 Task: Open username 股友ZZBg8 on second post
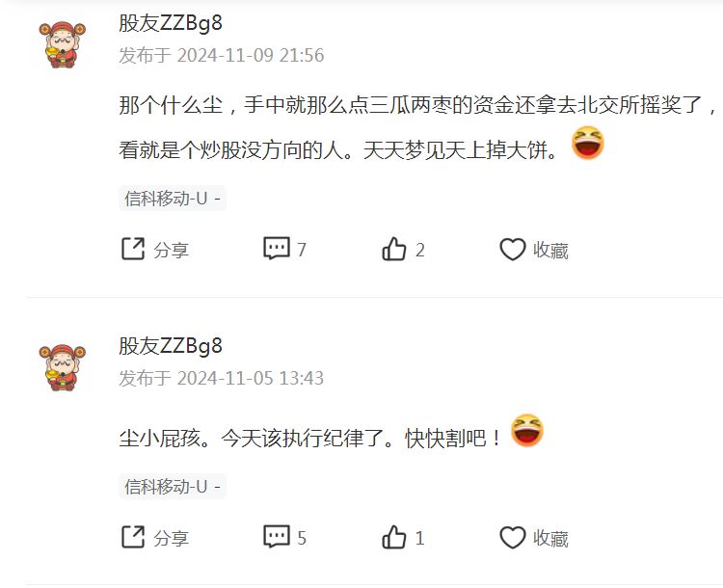coord(171,346)
